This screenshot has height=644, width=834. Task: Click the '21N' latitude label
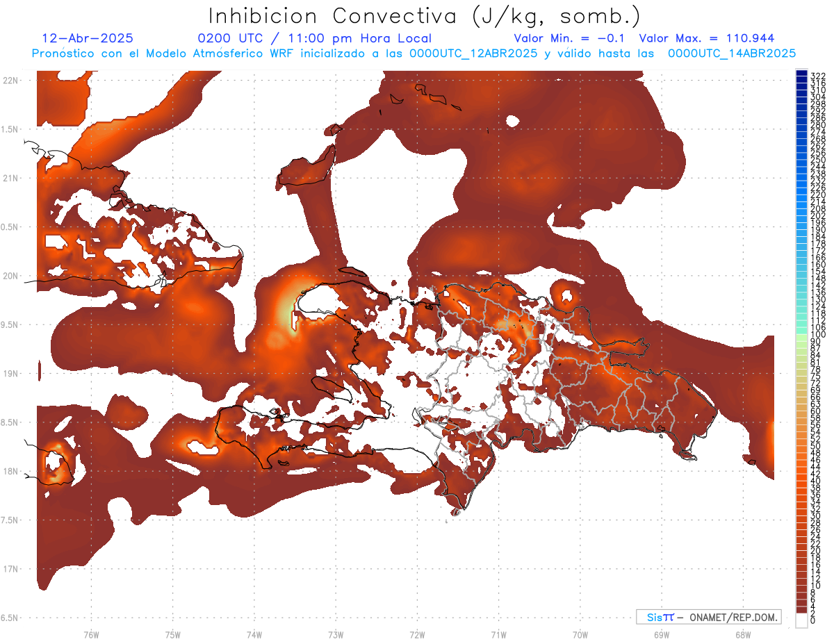tap(10, 178)
